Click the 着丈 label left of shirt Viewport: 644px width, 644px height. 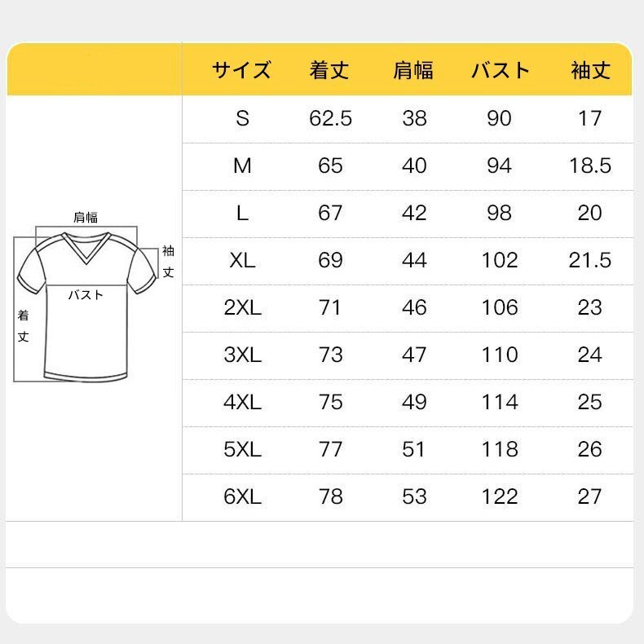click(24, 326)
